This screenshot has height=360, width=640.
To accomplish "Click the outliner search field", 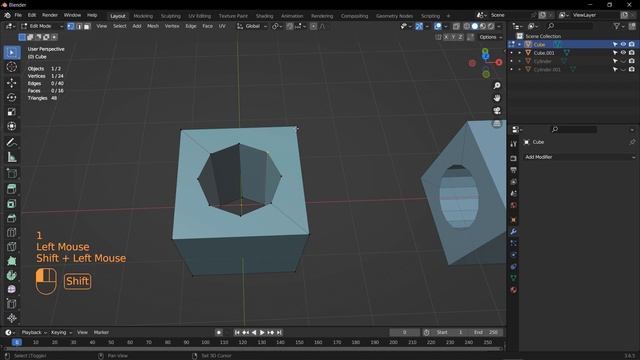I will (x=569, y=26).
